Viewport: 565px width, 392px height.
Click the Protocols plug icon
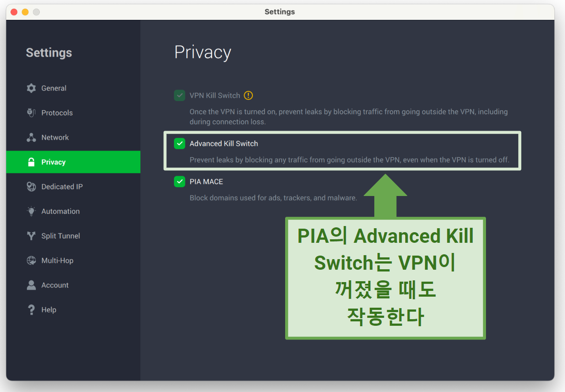31,113
